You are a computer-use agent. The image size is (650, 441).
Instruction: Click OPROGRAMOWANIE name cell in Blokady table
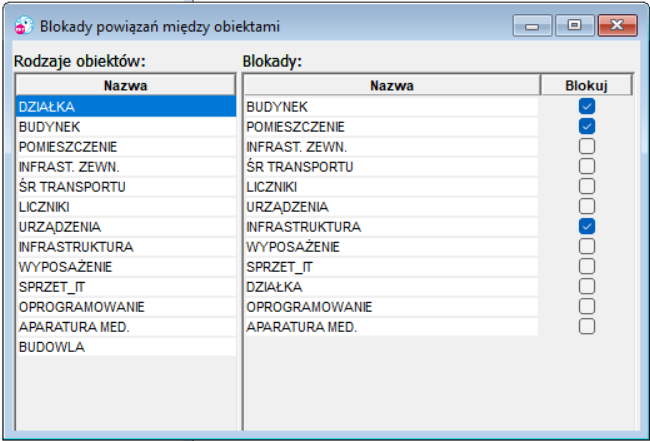391,307
